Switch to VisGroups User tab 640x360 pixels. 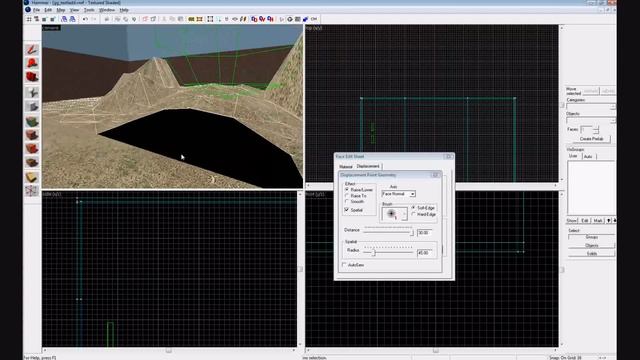(x=573, y=156)
